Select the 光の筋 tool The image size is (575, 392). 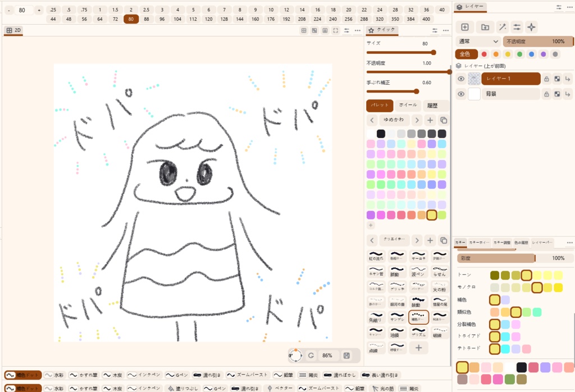coord(383,389)
